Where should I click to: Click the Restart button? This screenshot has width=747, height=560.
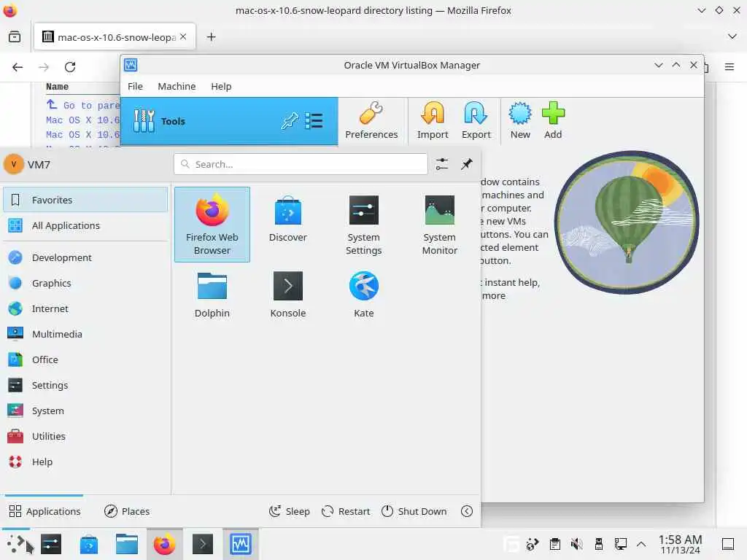(x=346, y=511)
